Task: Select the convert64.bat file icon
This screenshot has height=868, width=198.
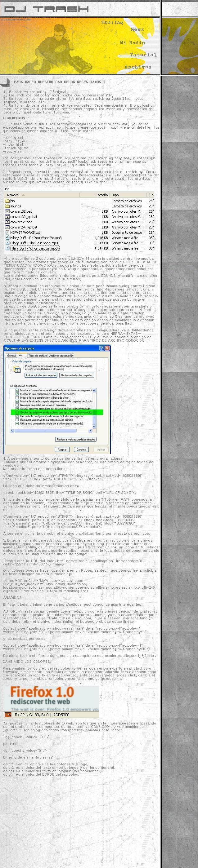Action: 7,222
